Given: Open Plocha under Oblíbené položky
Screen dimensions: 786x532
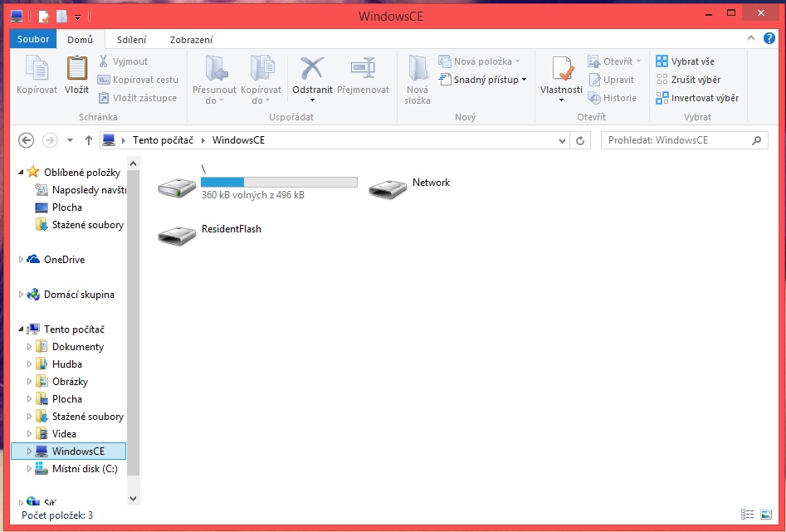Looking at the screenshot, I should [x=59, y=207].
